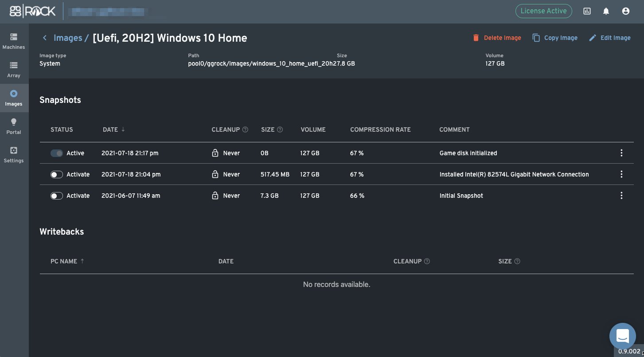Click the Snapshots SIZE help icon

pos(280,129)
